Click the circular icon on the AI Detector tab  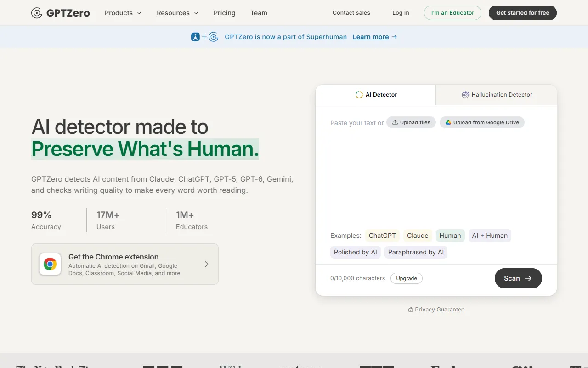(x=359, y=95)
